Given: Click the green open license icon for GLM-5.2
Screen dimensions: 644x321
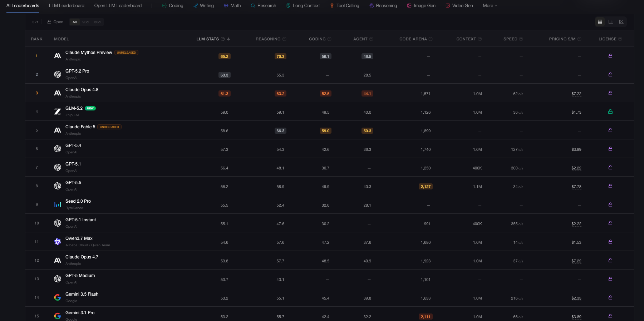Looking at the screenshot, I should point(610,112).
